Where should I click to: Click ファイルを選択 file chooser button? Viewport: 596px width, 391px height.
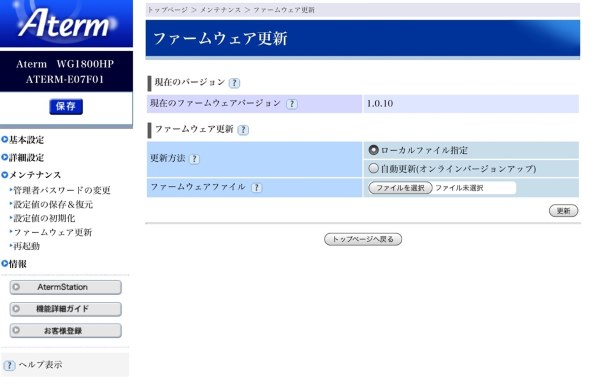coord(400,188)
